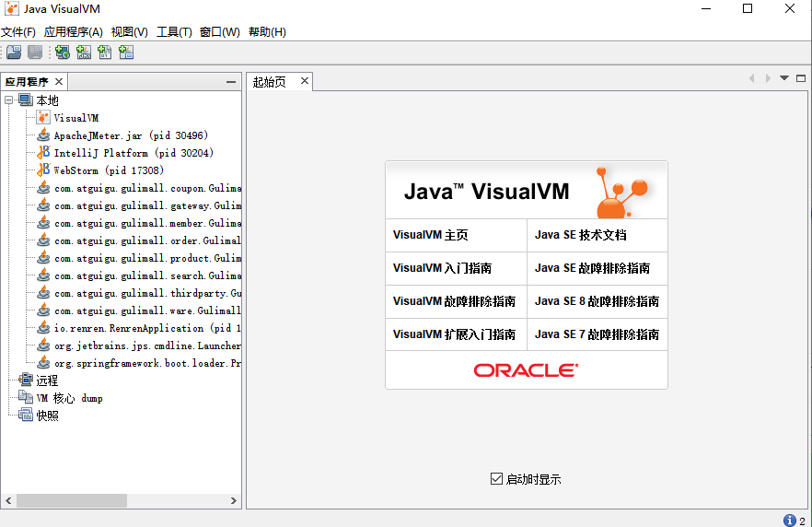Click the tree panel scroll right arrow
Image resolution: width=812 pixels, height=527 pixels.
pyautogui.click(x=234, y=500)
